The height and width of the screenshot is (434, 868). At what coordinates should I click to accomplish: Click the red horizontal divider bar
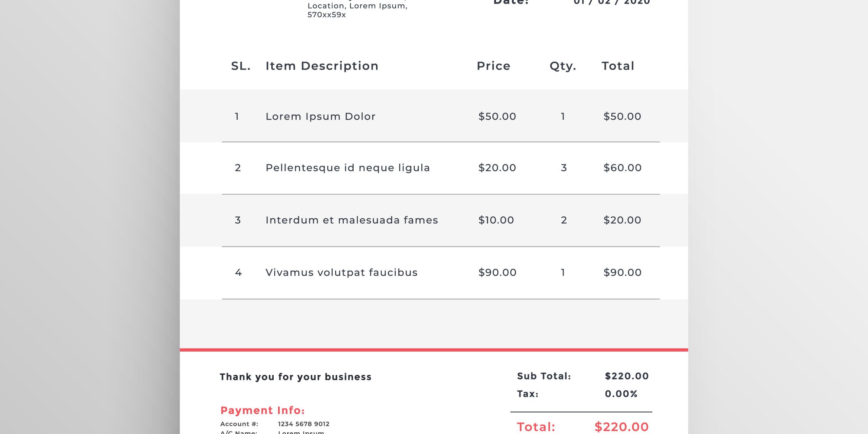(434, 350)
